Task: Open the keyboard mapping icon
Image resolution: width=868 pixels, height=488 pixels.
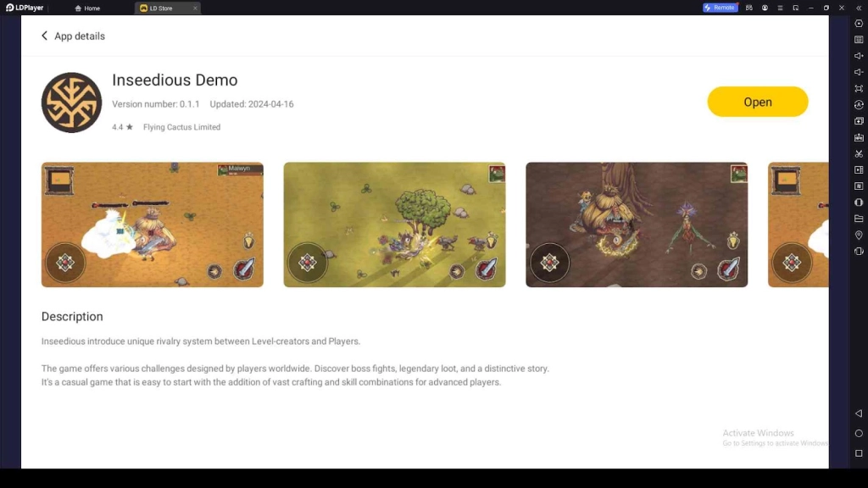Action: (x=859, y=40)
